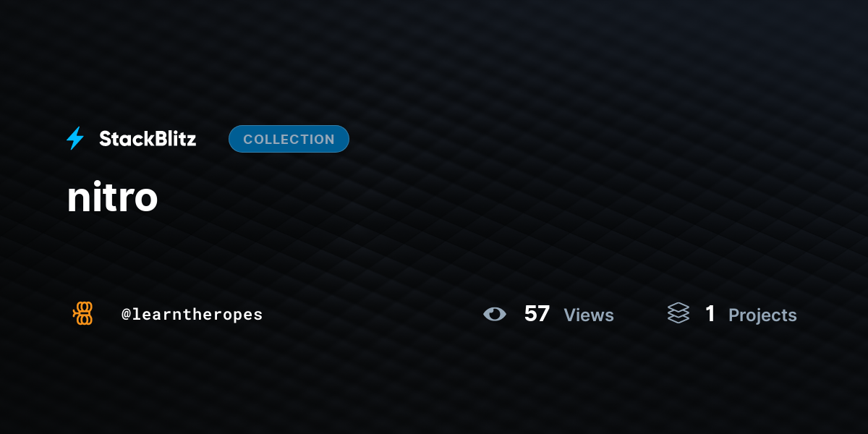Open the nitro collection title
Screen dimensions: 868x434
pyautogui.click(x=112, y=197)
